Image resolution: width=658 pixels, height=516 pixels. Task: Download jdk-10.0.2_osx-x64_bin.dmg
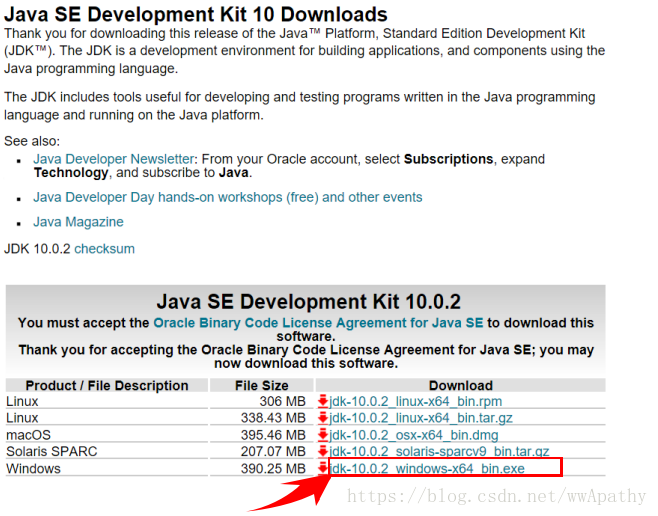[x=414, y=435]
